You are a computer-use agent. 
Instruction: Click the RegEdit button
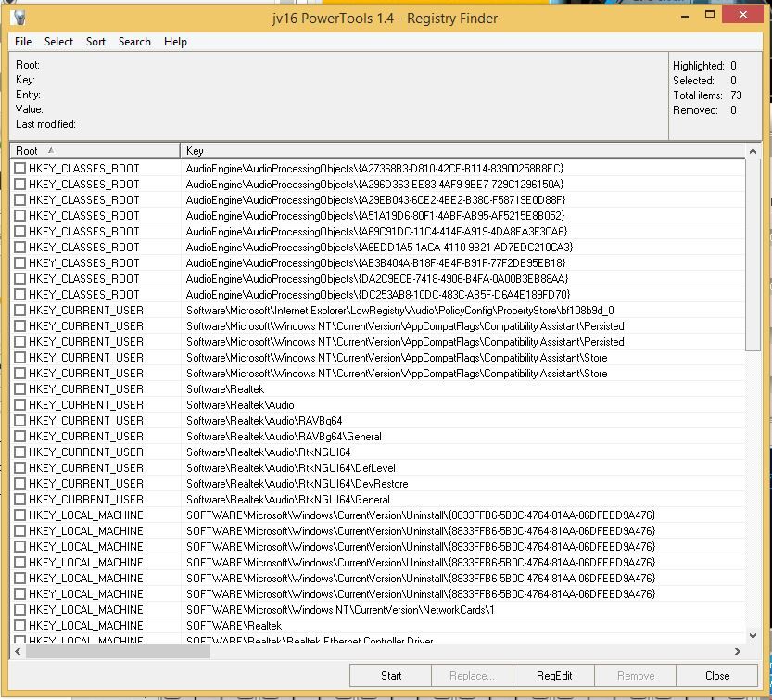[554, 675]
